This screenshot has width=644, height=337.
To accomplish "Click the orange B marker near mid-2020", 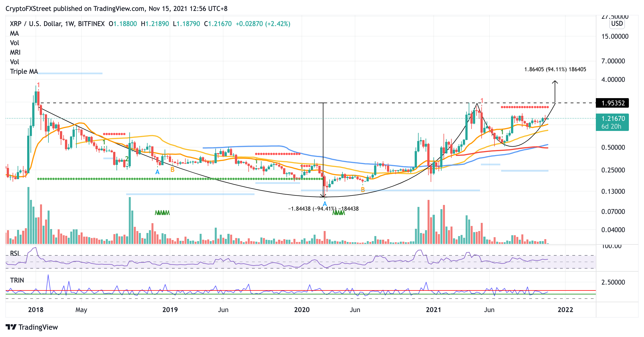I will [363, 190].
